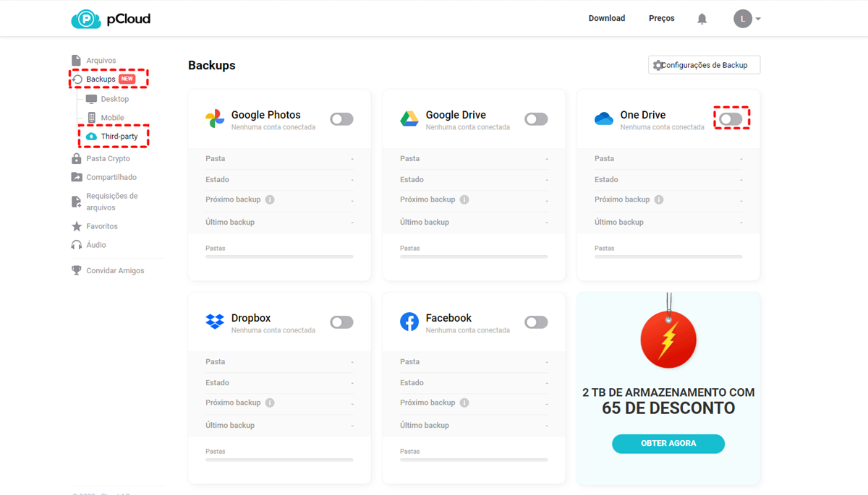Open Requisições de arquivos in sidebar
This screenshot has width=868, height=495.
coord(112,202)
